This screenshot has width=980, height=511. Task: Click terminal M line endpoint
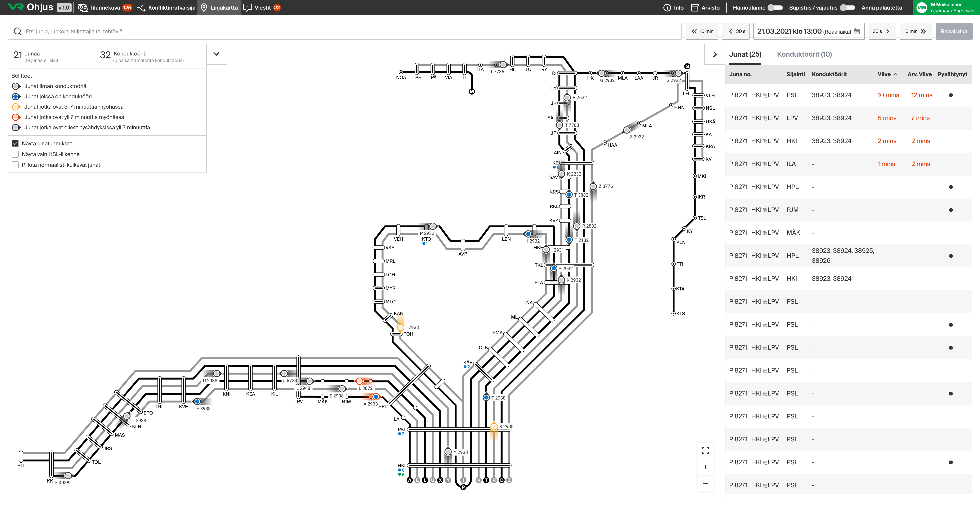point(472,92)
